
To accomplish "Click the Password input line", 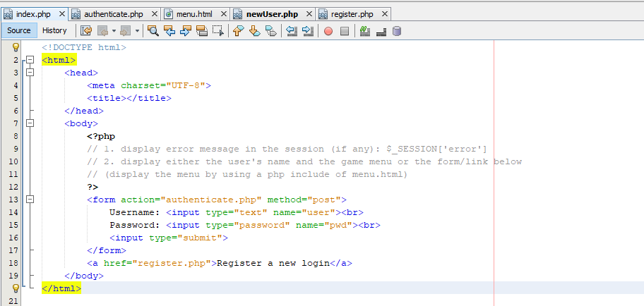I will (x=245, y=226).
